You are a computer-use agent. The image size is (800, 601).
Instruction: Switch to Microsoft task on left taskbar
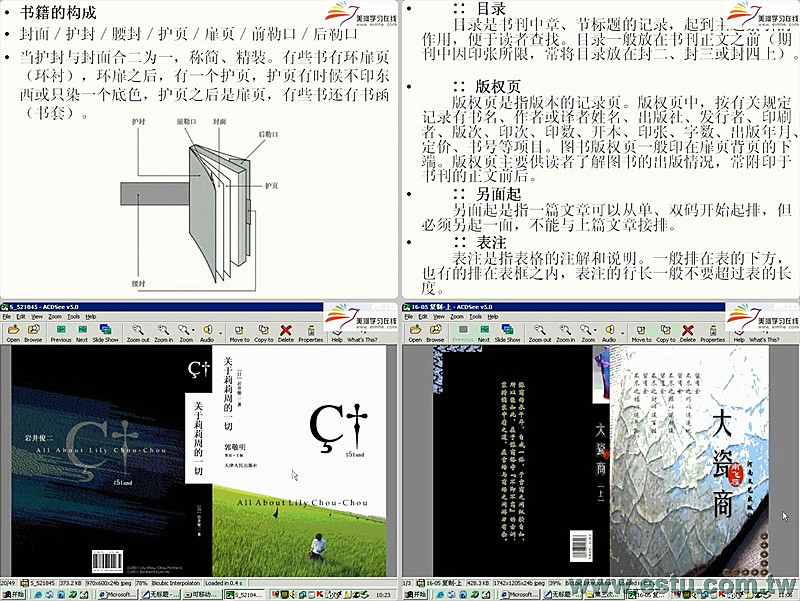coord(117,594)
